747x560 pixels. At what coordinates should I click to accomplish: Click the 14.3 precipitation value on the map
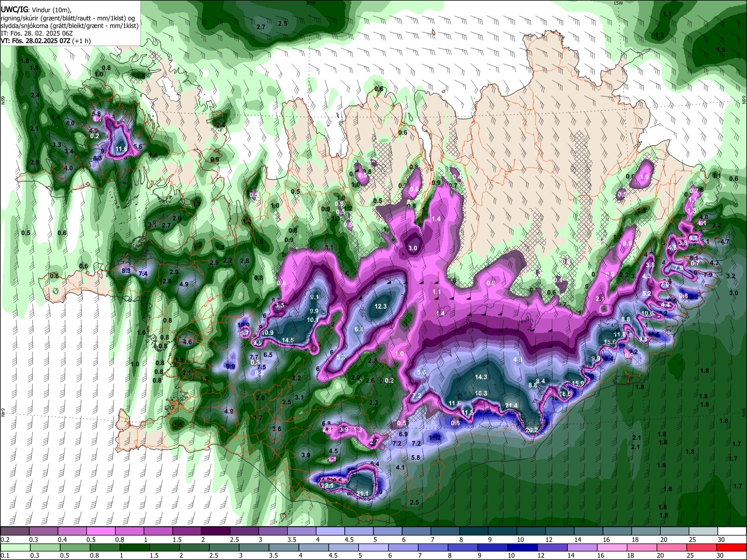481,377
